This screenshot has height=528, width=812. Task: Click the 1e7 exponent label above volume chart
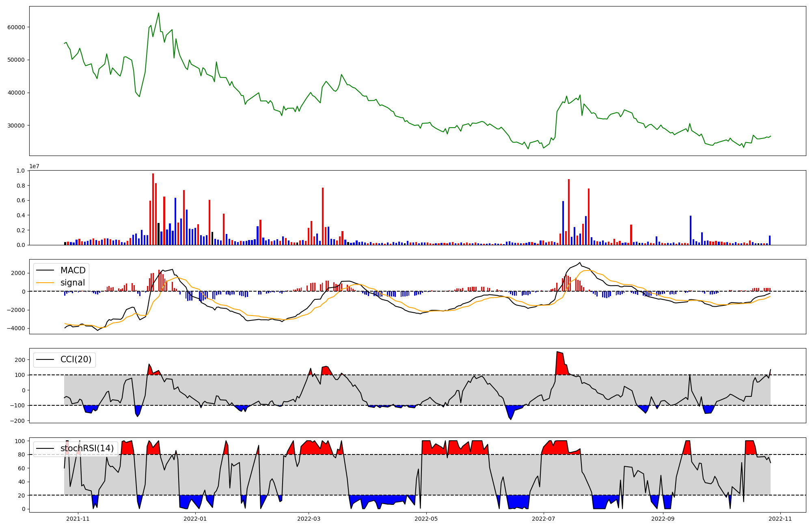[34, 166]
